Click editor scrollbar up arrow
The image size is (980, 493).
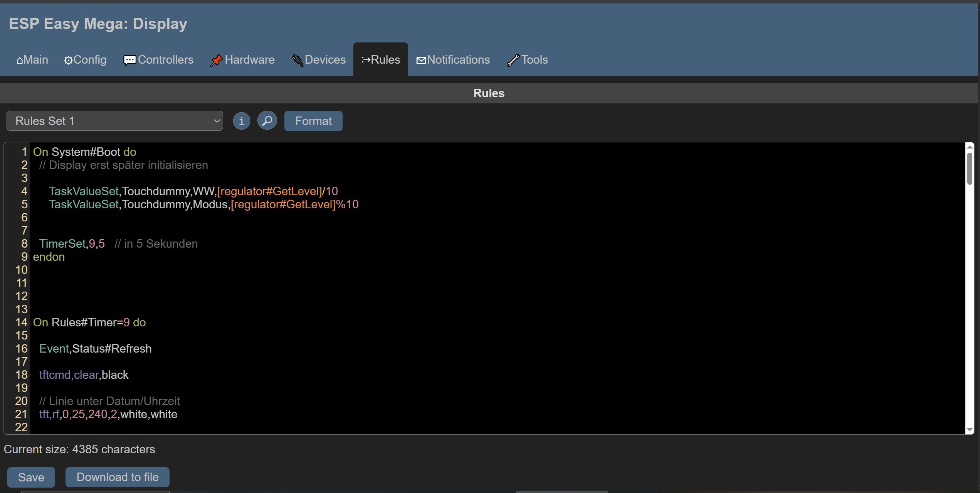(x=970, y=147)
